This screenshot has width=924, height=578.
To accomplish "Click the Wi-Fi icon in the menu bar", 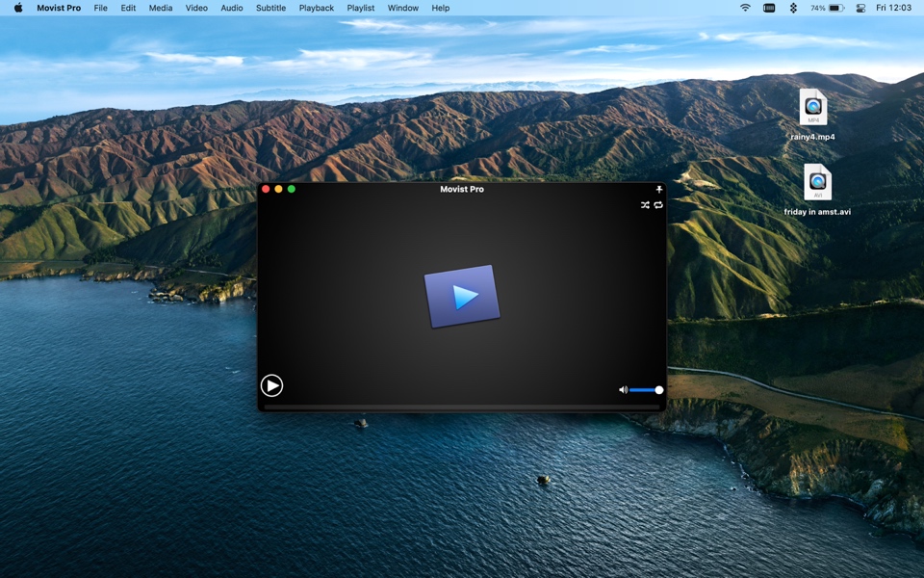I will tap(746, 8).
